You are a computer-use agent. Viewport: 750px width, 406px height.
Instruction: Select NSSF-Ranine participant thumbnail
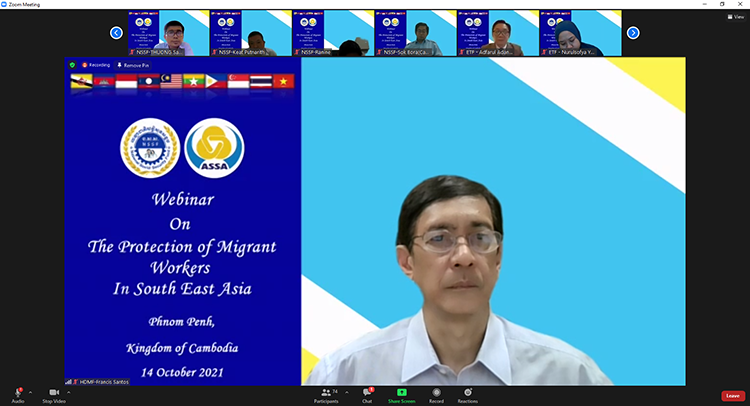pyautogui.click(x=333, y=33)
